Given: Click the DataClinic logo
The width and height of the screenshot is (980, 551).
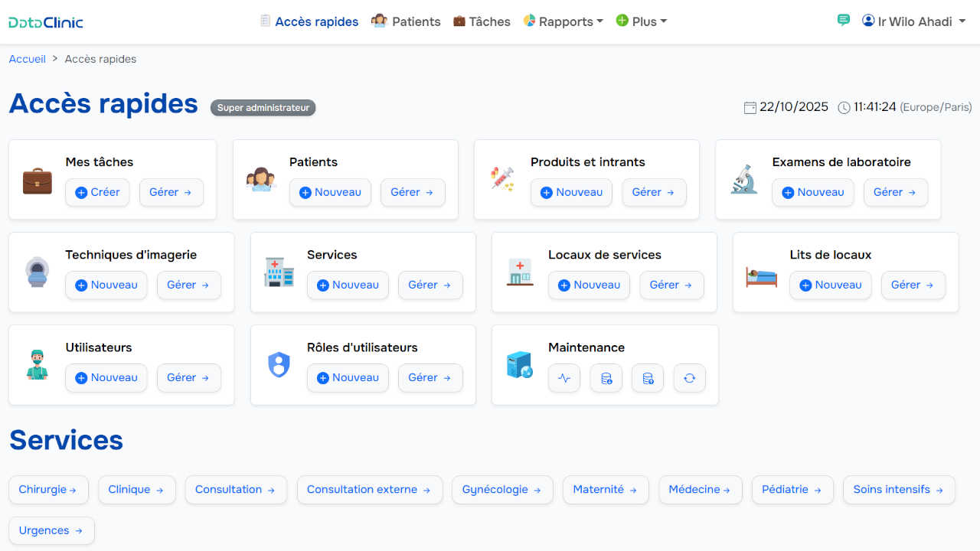Looking at the screenshot, I should (x=46, y=22).
